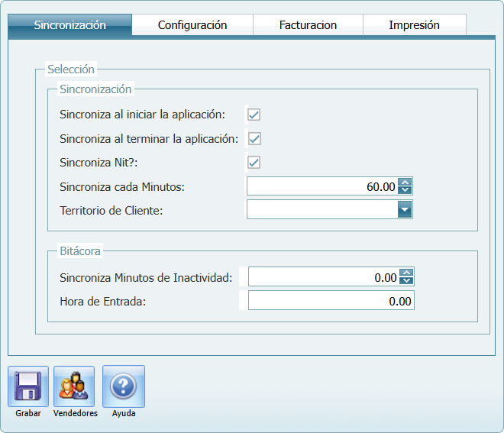Open the Ayuda help icon

click(124, 386)
